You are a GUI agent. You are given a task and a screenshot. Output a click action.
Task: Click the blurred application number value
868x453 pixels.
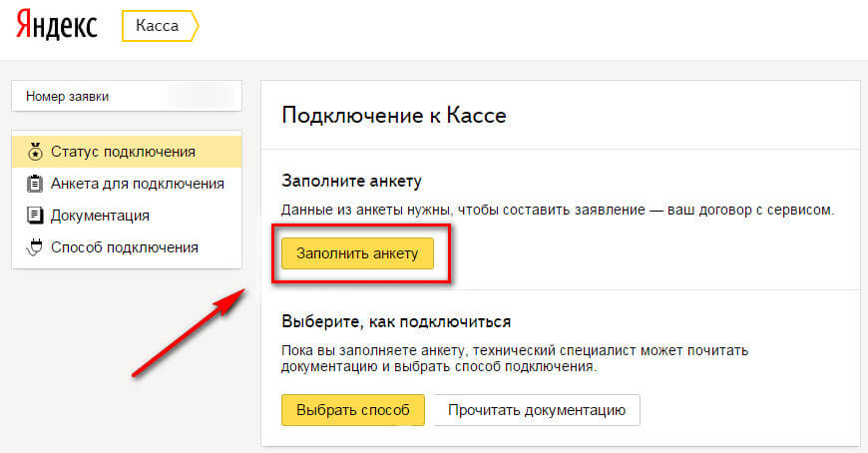click(205, 97)
